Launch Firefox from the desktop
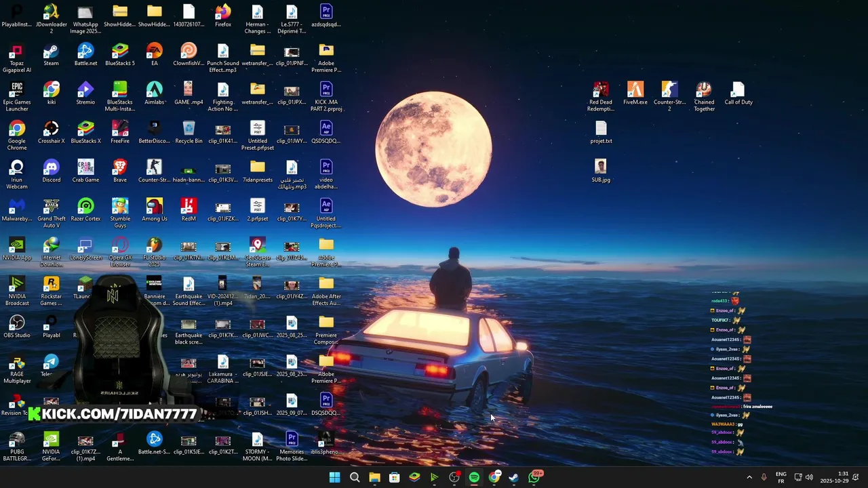Screen dimensions: 868x488 click(x=223, y=16)
